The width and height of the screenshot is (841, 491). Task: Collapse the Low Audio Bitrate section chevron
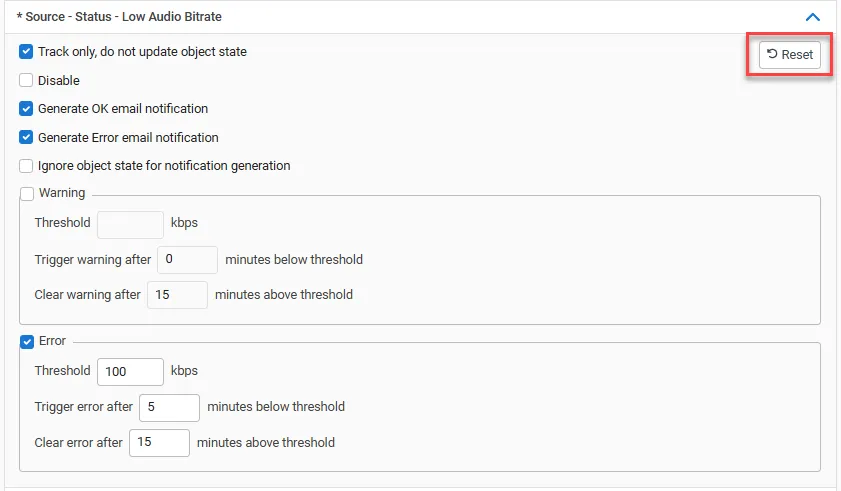813,17
